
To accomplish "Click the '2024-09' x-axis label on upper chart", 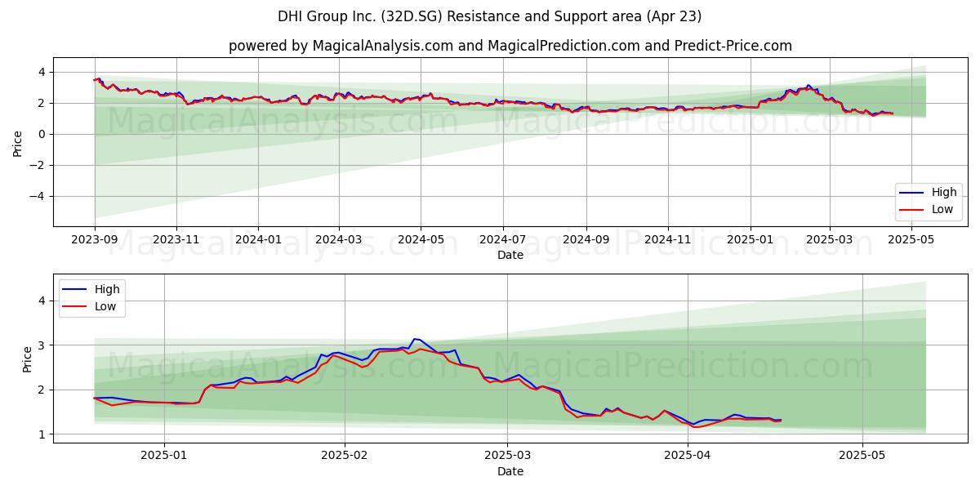I will point(585,240).
